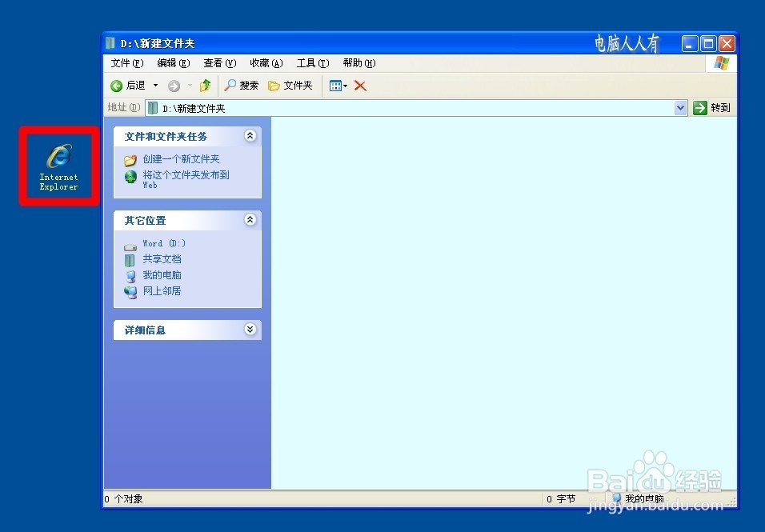Close the 新建文件夹 window
765x532 pixels.
click(727, 44)
